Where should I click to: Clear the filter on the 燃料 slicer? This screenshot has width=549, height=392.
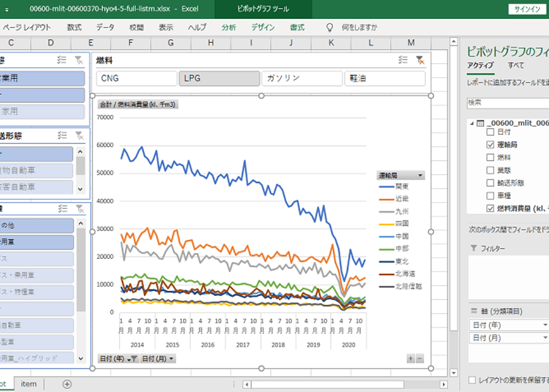tap(420, 60)
